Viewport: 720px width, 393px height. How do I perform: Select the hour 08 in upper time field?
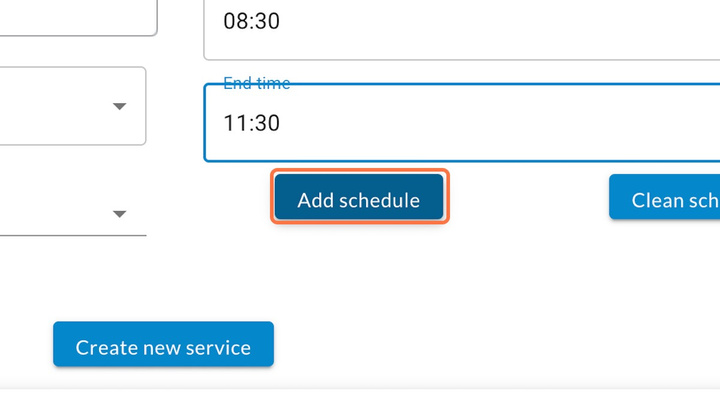pyautogui.click(x=235, y=21)
